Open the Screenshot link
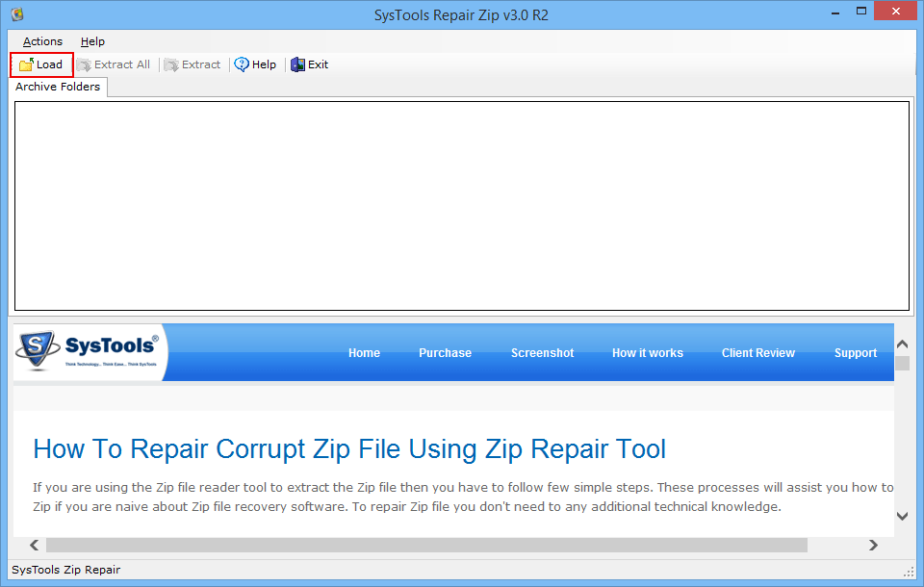Viewport: 924px width, 587px height. coord(542,353)
